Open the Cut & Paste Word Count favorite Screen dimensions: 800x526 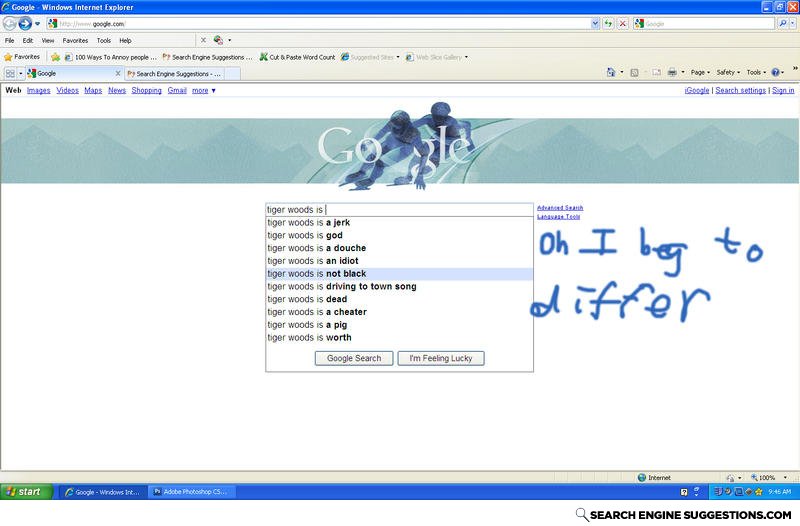tap(297, 57)
